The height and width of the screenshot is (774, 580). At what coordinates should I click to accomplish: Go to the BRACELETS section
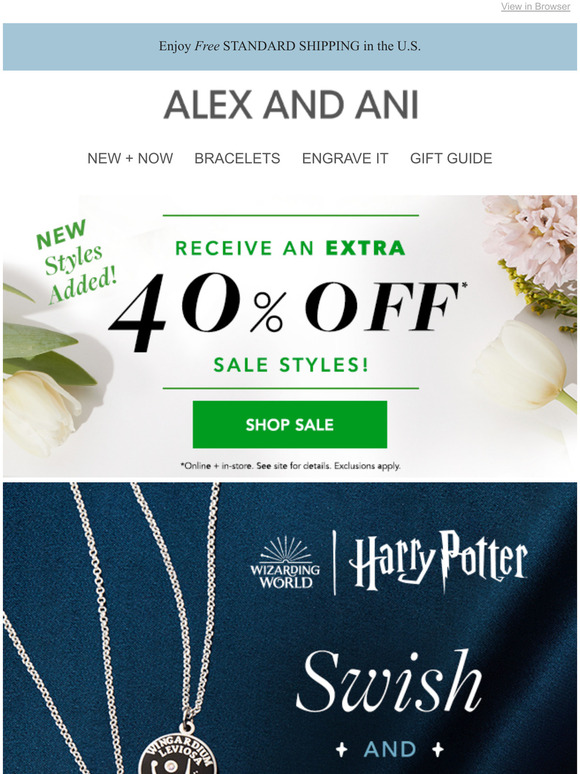(237, 158)
